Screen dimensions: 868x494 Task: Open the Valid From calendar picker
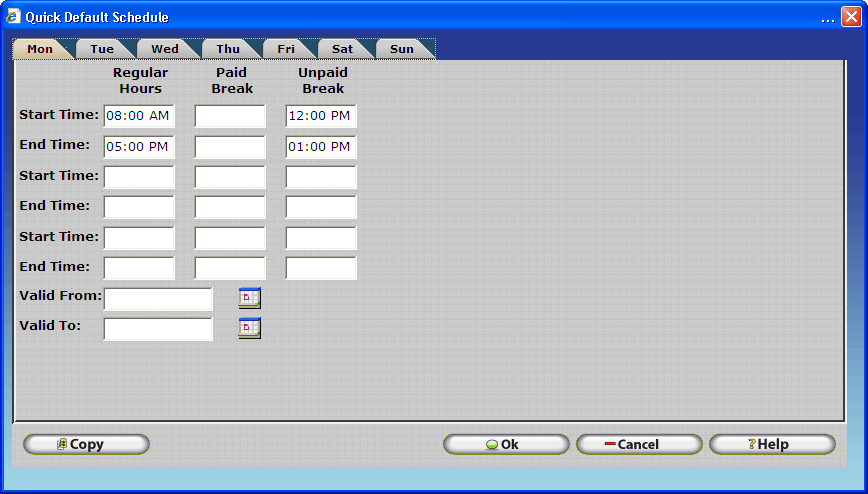(x=249, y=297)
